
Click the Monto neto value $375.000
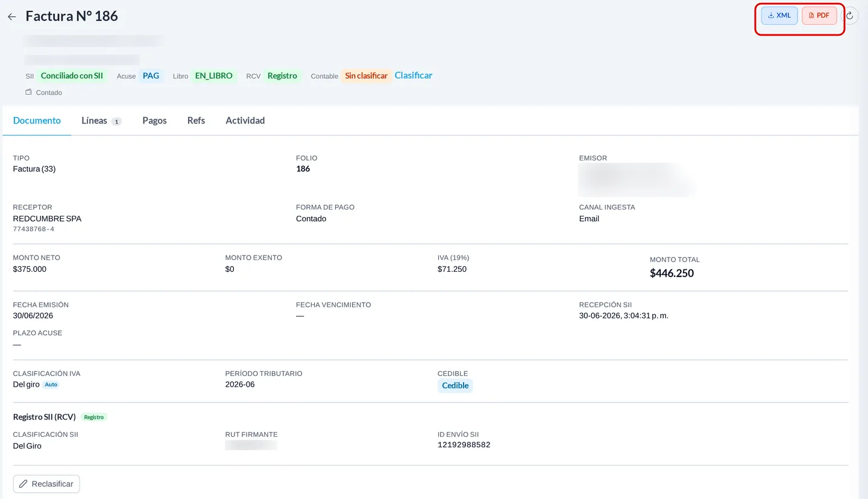[30, 269]
